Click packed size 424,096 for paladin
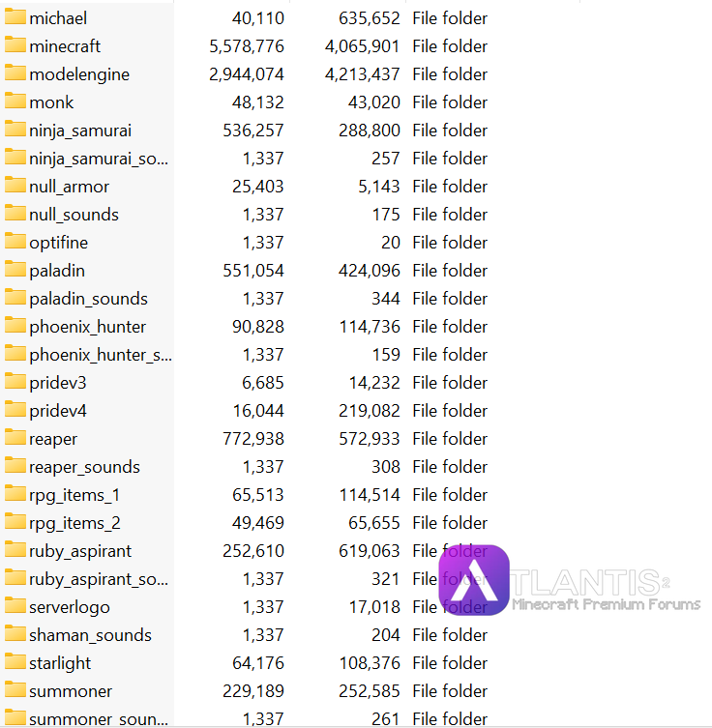This screenshot has width=712, height=728. (x=370, y=271)
